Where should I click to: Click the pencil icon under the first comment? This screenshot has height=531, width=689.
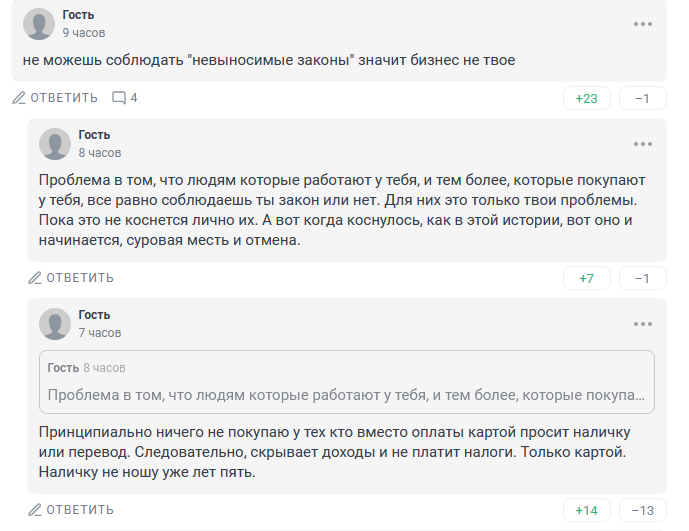[x=19, y=98]
